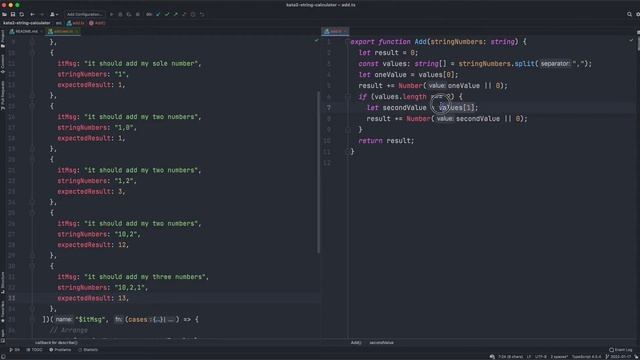The width and height of the screenshot is (640, 360).
Task: Click the "let oneValue = values[0];" line
Action: (x=408, y=75)
